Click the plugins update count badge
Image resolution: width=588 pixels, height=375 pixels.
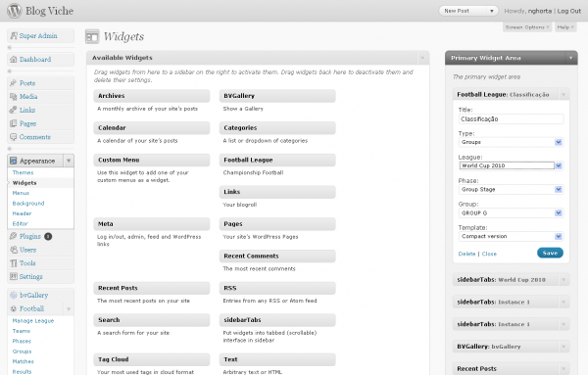pos(48,236)
